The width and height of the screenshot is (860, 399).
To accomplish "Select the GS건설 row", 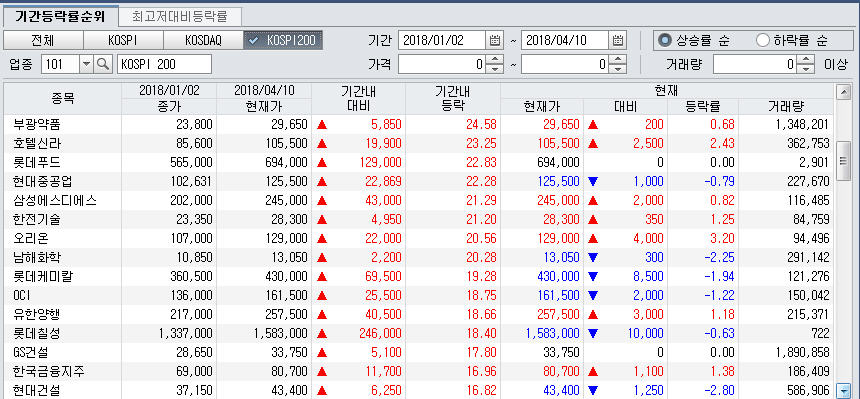I will point(419,352).
